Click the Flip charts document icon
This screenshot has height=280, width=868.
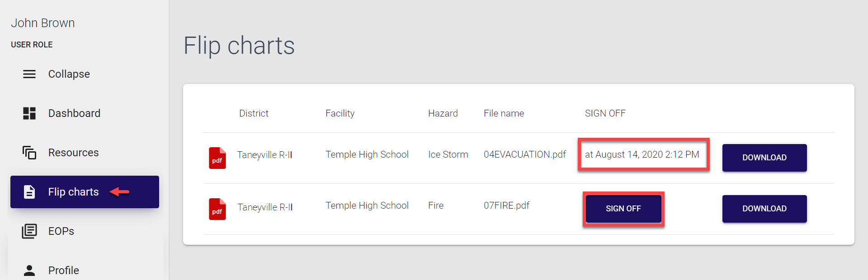coord(29,192)
